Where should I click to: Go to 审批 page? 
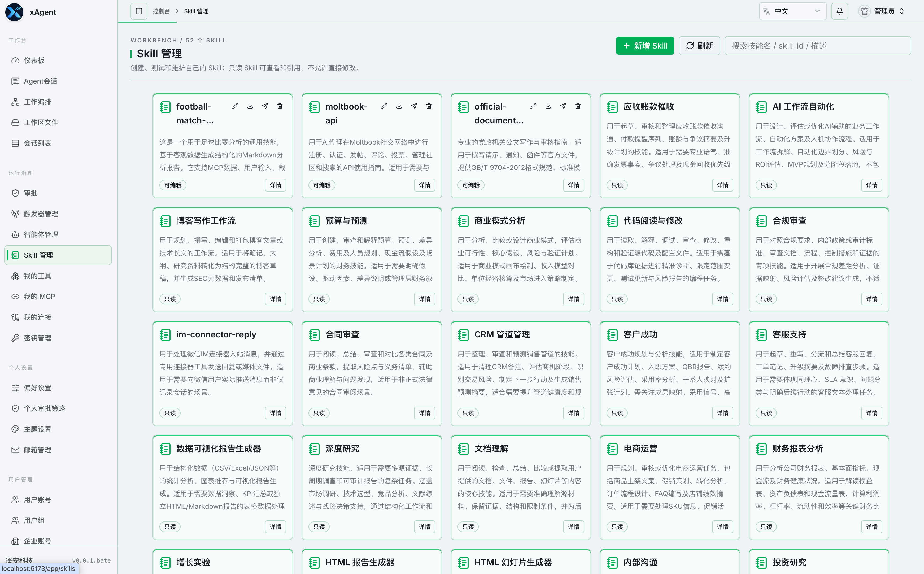pos(58,193)
